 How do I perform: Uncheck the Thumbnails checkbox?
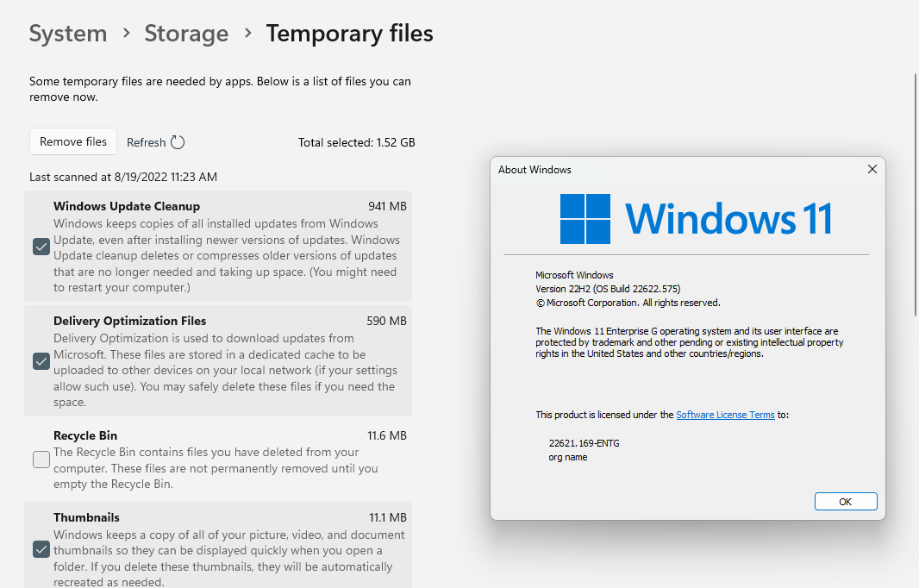pos(41,549)
